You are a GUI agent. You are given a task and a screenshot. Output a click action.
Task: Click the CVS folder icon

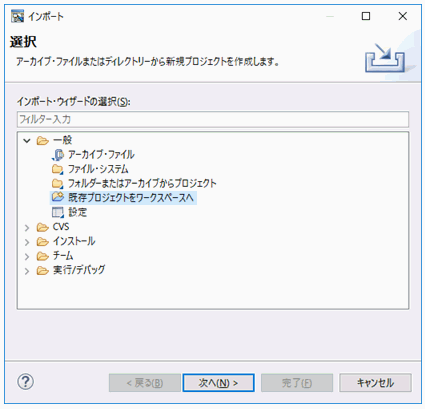click(42, 227)
